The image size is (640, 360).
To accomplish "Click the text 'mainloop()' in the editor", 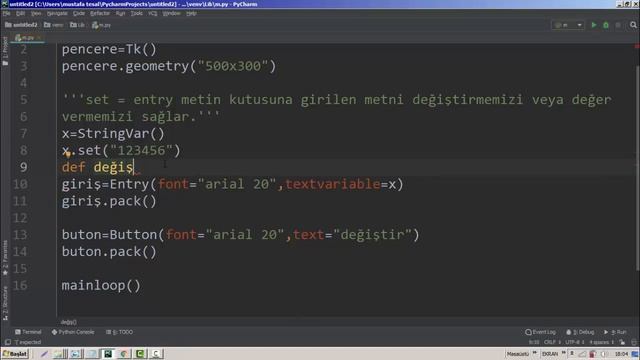I will (101, 285).
